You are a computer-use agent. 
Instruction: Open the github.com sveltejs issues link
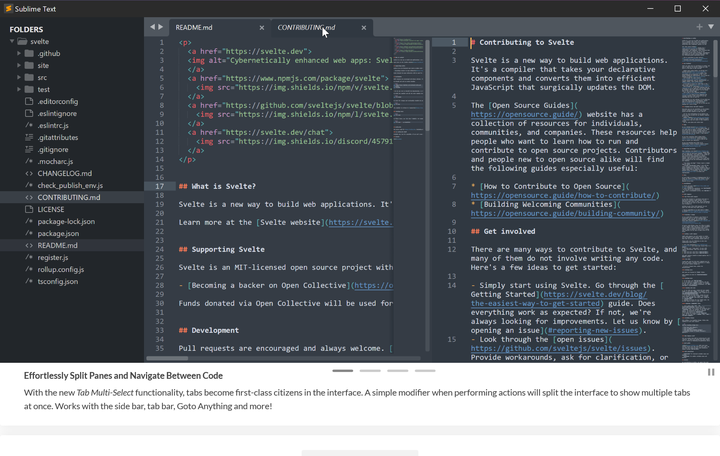561,348
